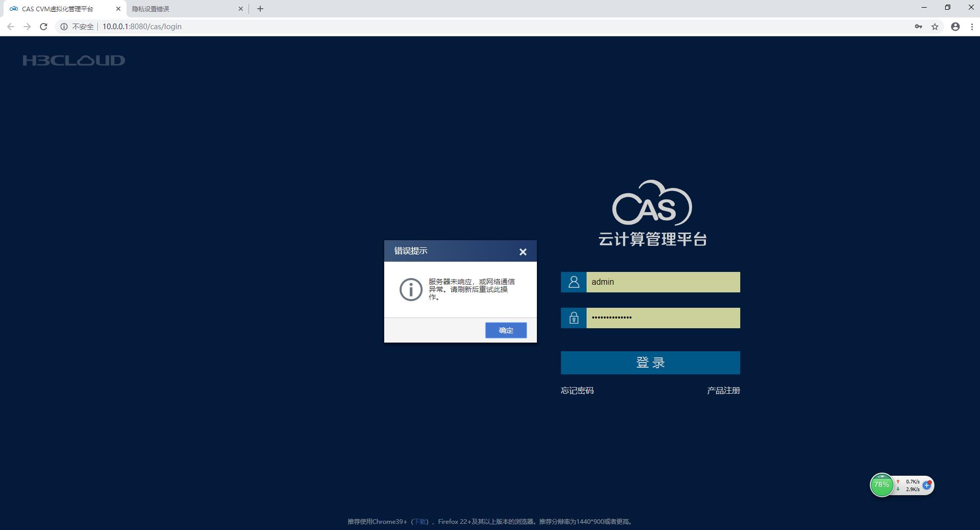Click the 错误提示 dialog title
The width and height of the screenshot is (980, 530).
coord(411,251)
